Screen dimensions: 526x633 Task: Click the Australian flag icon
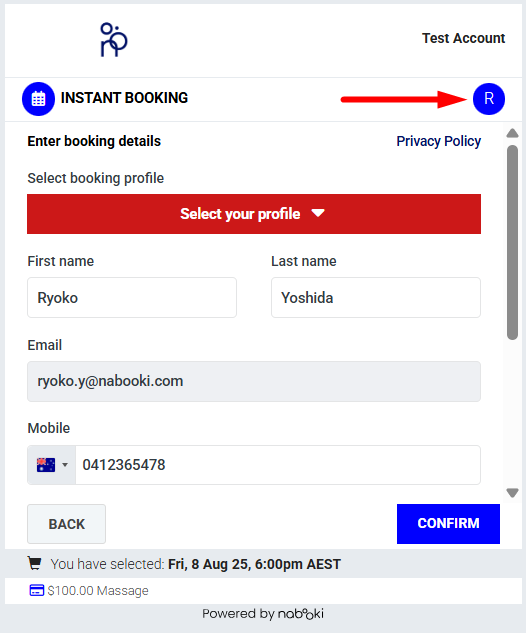(46, 465)
